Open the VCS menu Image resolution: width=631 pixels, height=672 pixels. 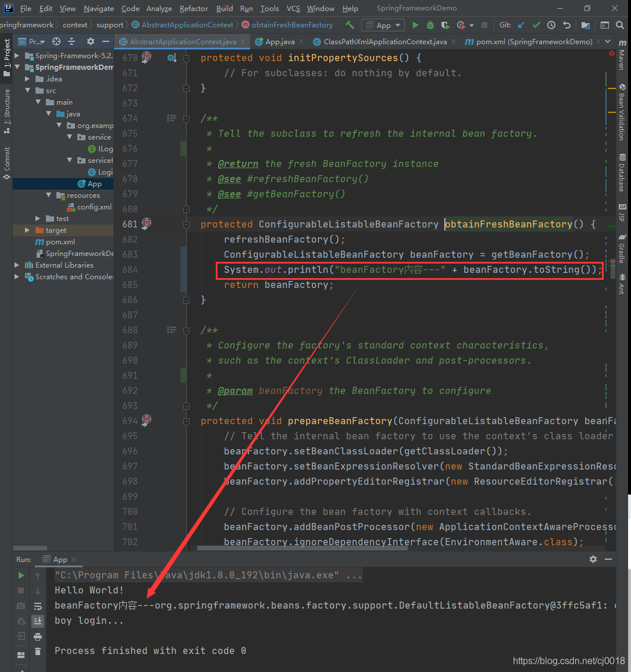click(x=293, y=9)
